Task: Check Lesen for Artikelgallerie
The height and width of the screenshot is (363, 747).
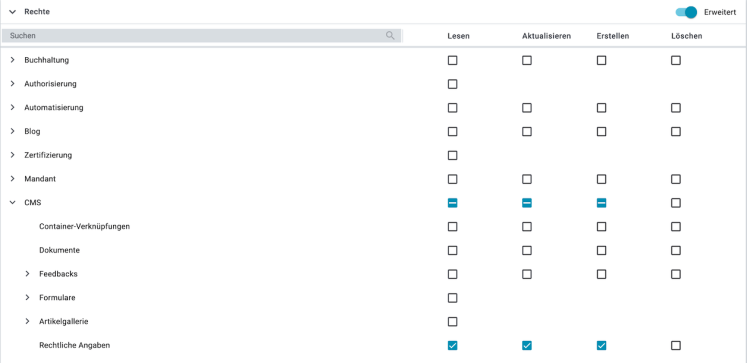Action: (453, 322)
